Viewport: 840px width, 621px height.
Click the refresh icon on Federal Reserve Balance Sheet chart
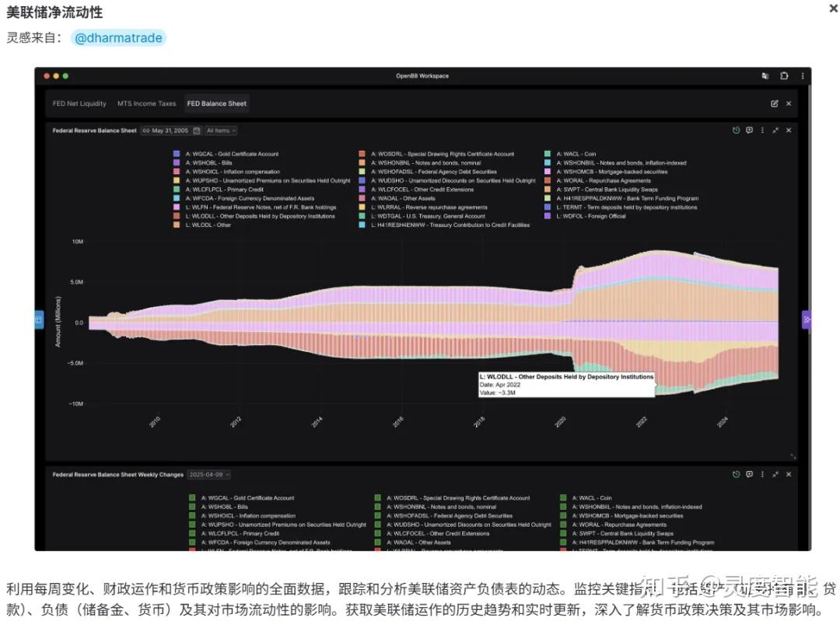click(736, 130)
